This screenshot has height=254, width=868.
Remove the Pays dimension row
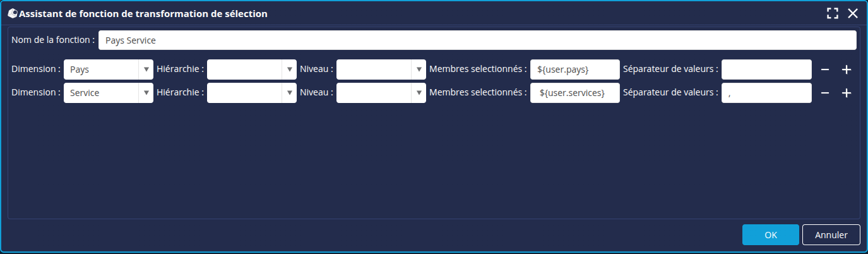(x=825, y=70)
